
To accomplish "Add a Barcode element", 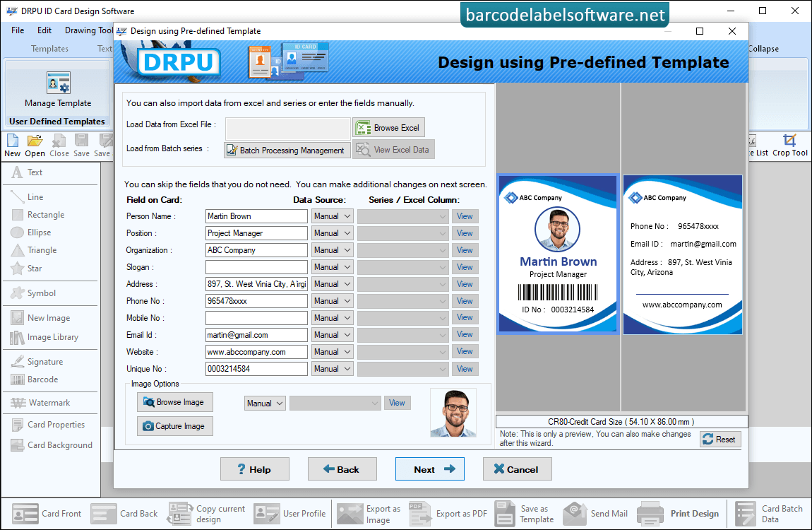I will click(35, 379).
